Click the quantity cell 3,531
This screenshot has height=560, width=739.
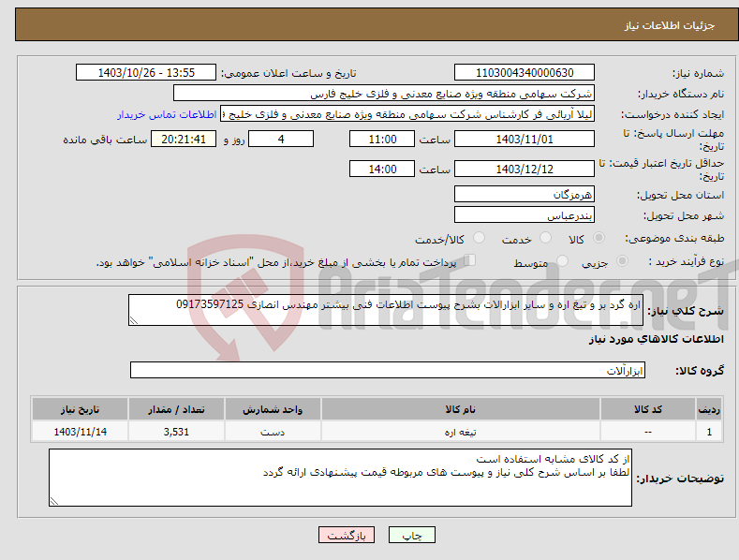pos(176,432)
